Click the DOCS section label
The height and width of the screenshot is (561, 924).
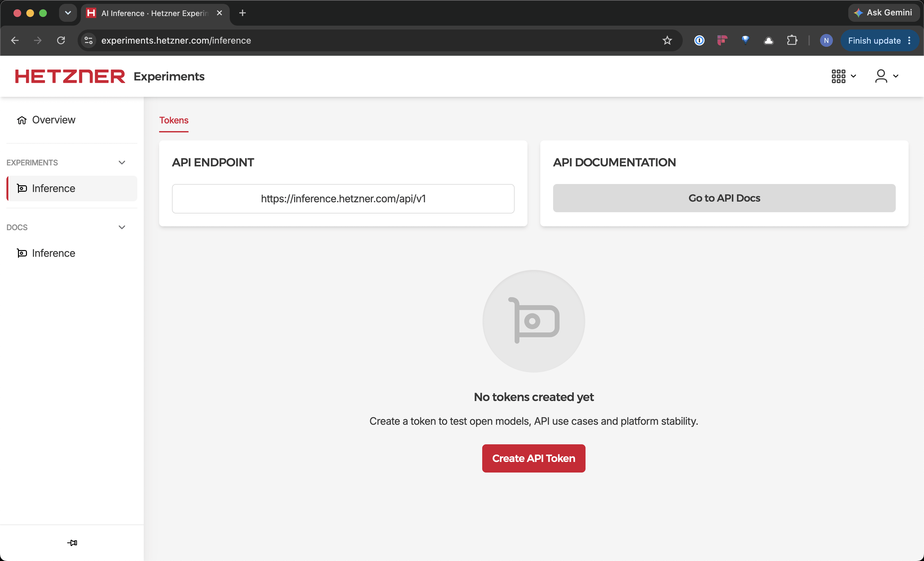(17, 228)
